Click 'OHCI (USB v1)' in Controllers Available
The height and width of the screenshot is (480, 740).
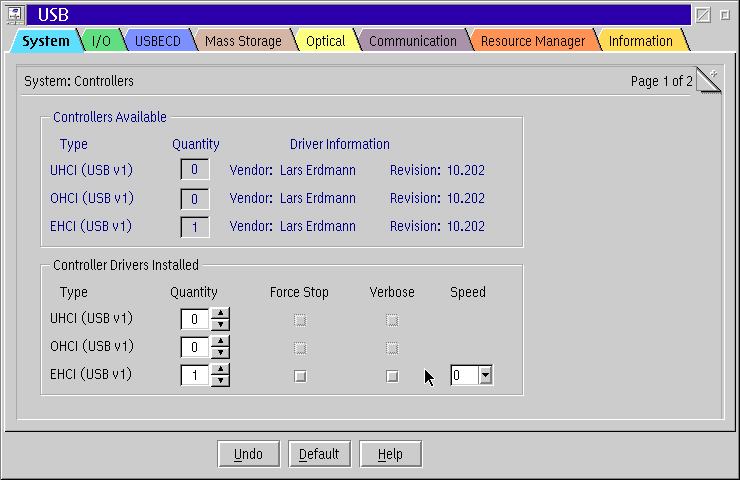(92, 198)
